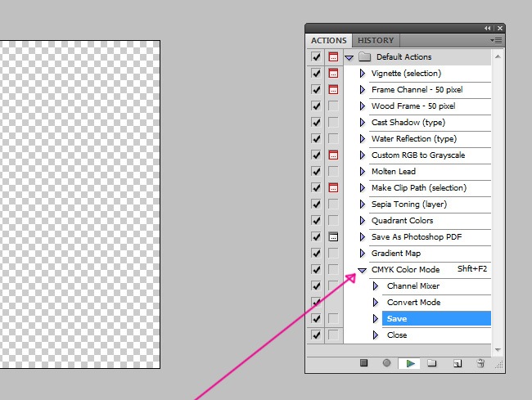Collapse panel with double-arrow icon
Image resolution: width=532 pixels, height=400 pixels.
489,28
